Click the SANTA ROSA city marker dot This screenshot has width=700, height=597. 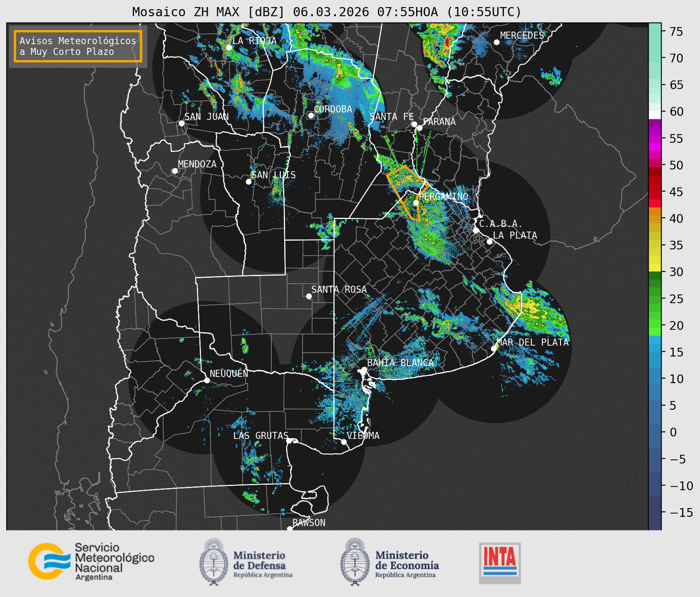coord(309,296)
